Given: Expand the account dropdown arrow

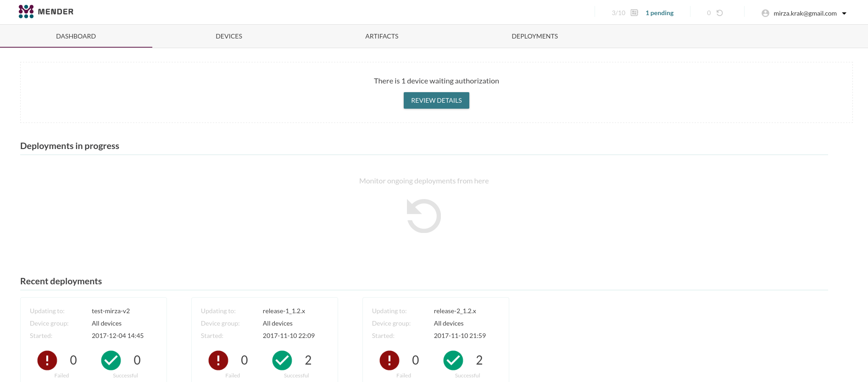Looking at the screenshot, I should [x=844, y=13].
